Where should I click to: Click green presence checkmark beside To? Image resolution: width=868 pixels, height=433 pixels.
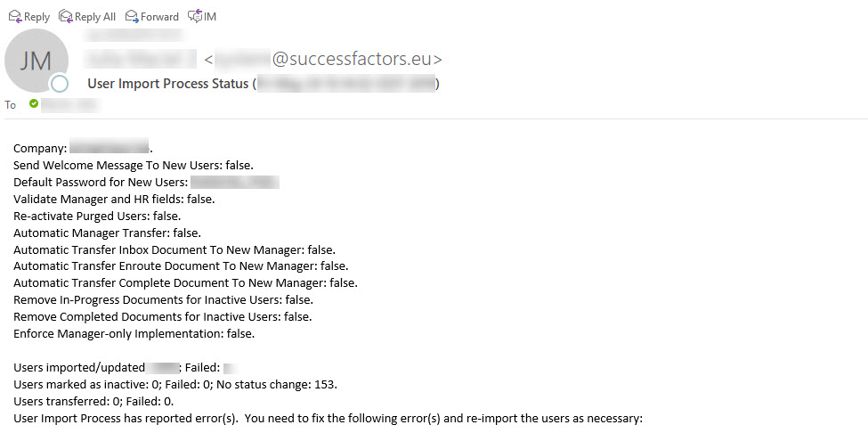(35, 103)
